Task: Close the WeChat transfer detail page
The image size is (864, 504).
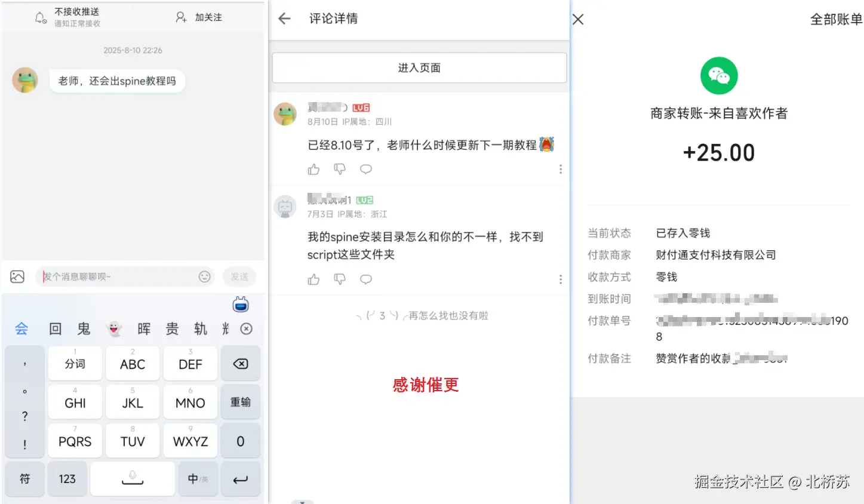Action: click(578, 19)
